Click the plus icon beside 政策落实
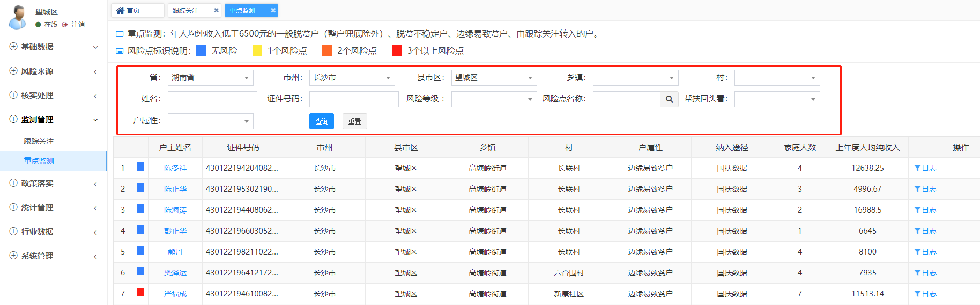This screenshot has height=305, width=980. coord(13,183)
